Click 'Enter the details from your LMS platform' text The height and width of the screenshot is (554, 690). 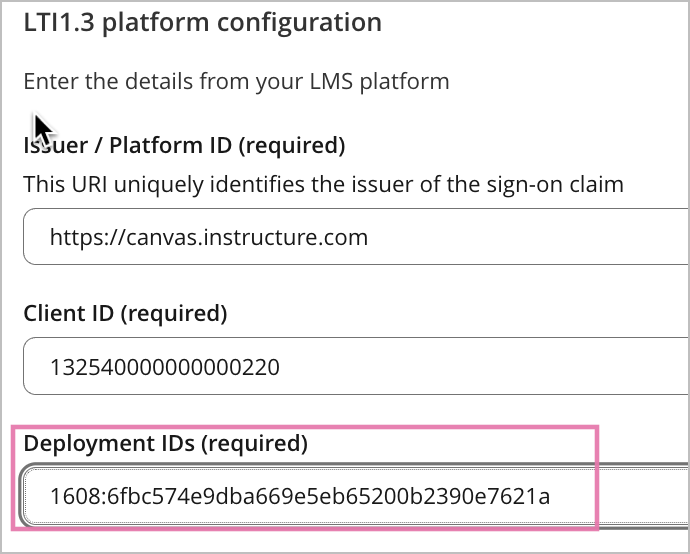click(x=236, y=81)
